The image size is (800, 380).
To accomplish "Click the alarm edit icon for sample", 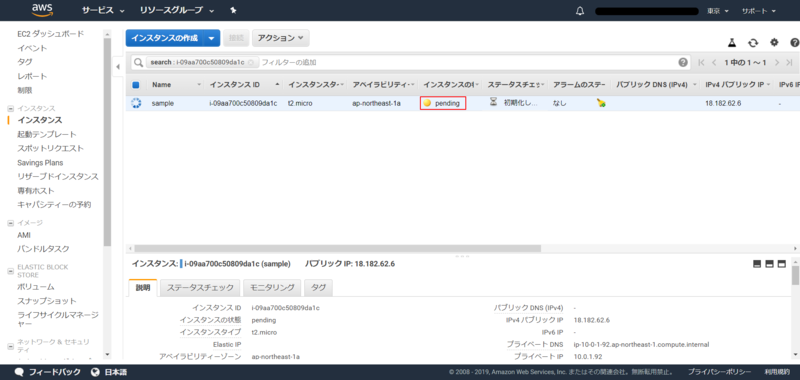I will pos(601,103).
